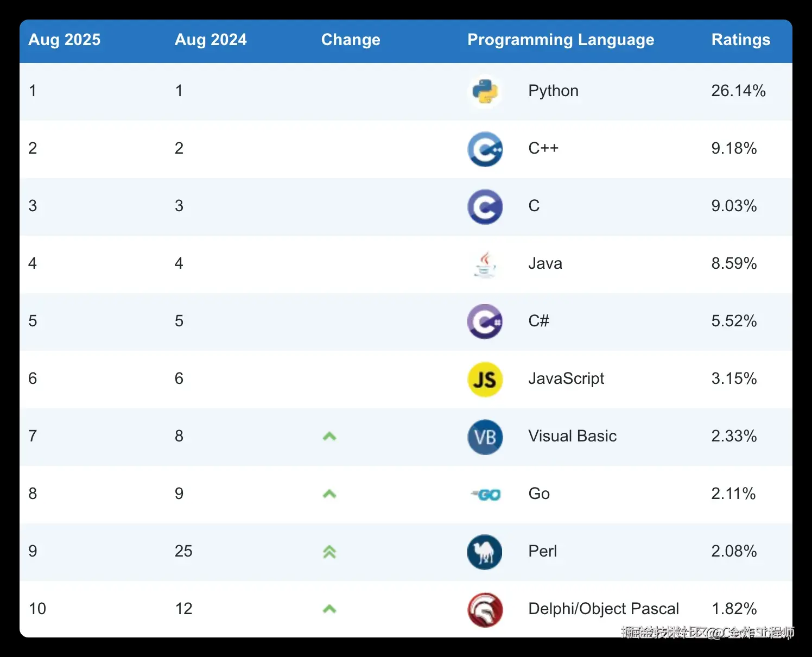Viewport: 812px width, 657px height.
Task: Click the Perl camel icon
Action: click(x=485, y=552)
